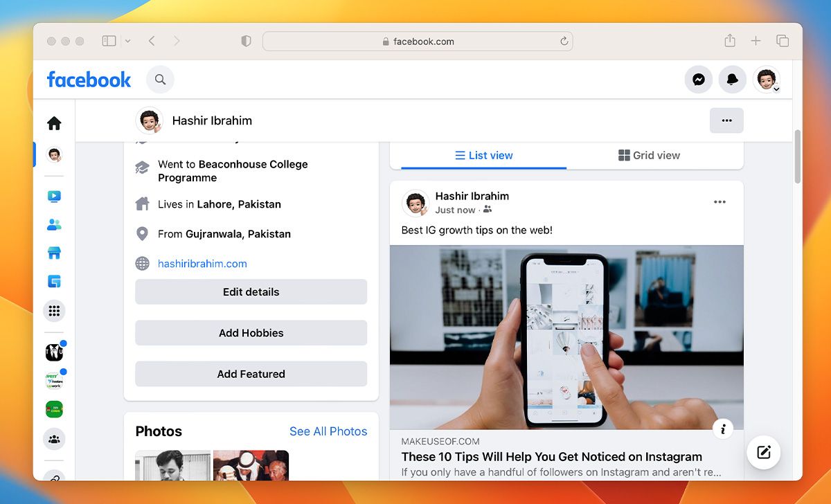Open Messenger chats icon
The width and height of the screenshot is (831, 504).
[699, 80]
